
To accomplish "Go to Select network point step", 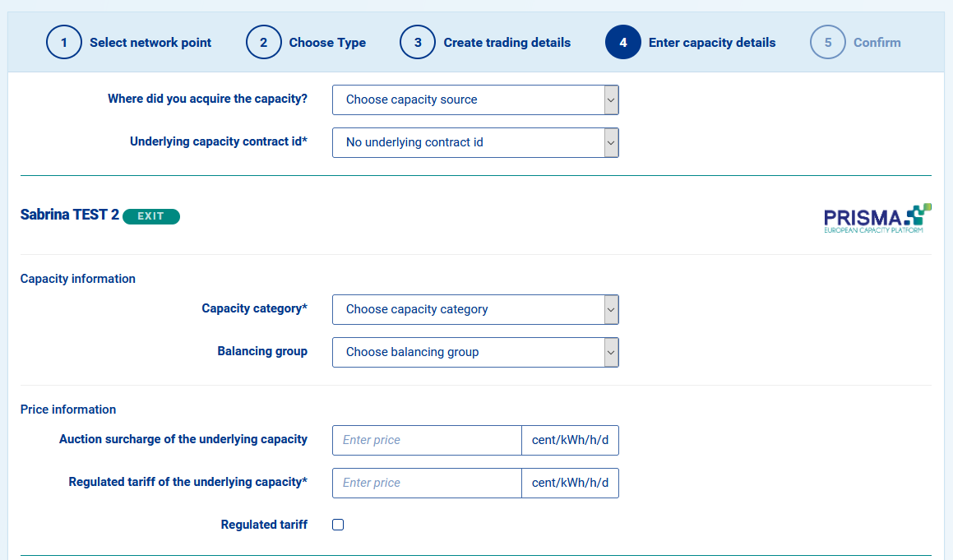I will [150, 43].
